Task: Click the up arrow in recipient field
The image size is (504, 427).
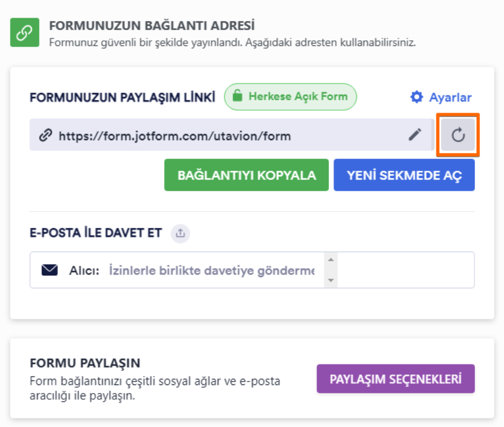Action: 331,259
